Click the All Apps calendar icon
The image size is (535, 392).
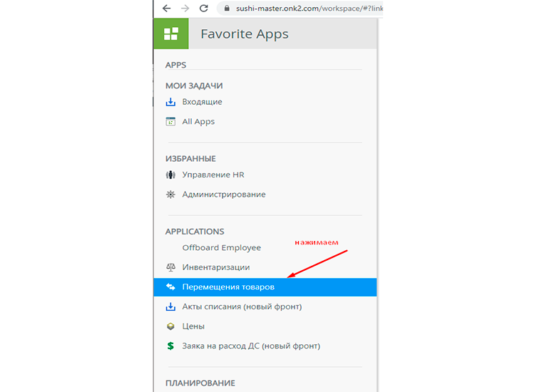[x=170, y=121]
